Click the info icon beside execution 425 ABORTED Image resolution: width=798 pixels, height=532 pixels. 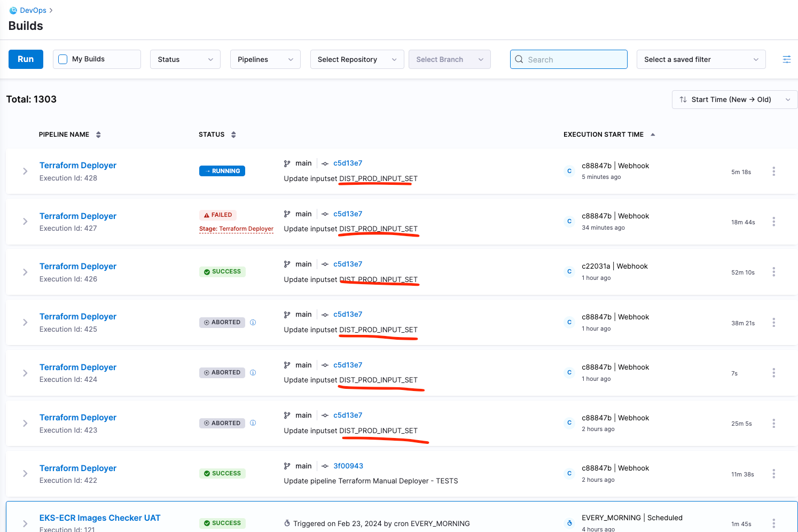coord(253,322)
